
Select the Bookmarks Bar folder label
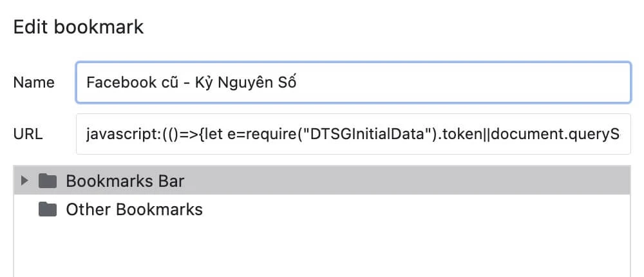click(x=125, y=181)
